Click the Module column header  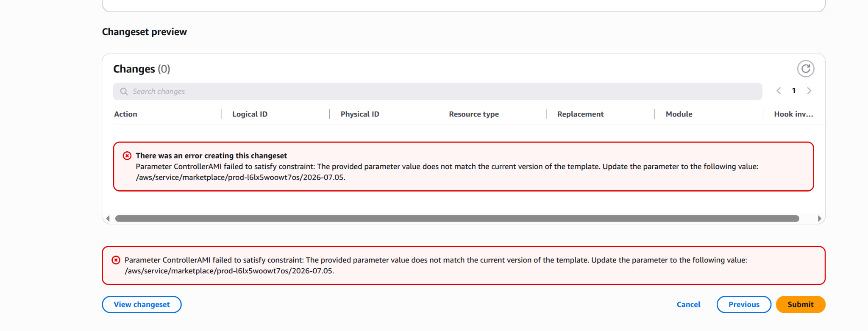pyautogui.click(x=679, y=114)
